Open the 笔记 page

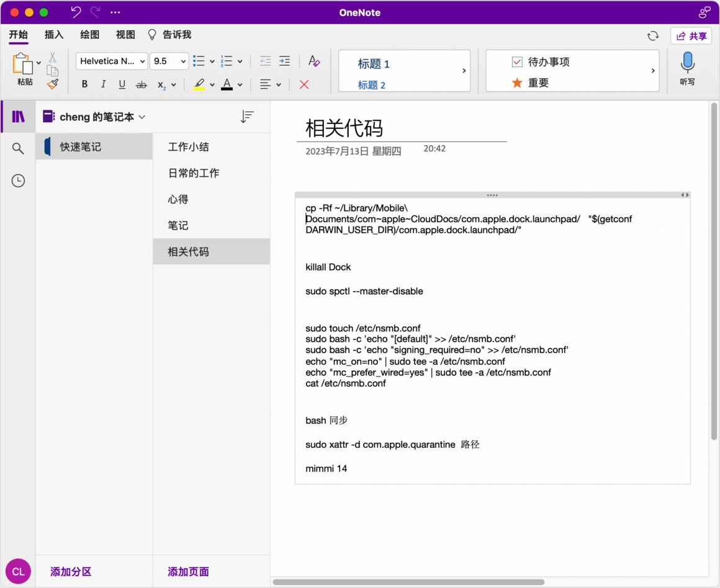(x=211, y=225)
